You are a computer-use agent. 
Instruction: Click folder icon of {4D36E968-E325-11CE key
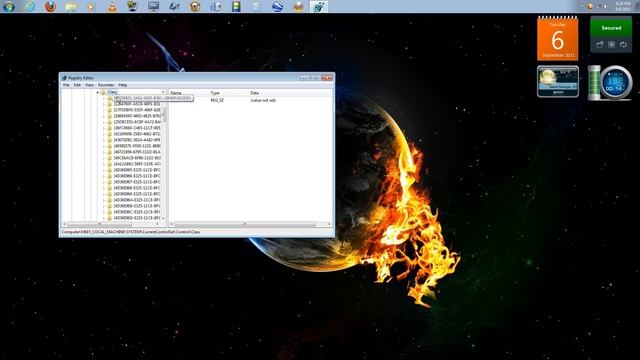tap(109, 188)
